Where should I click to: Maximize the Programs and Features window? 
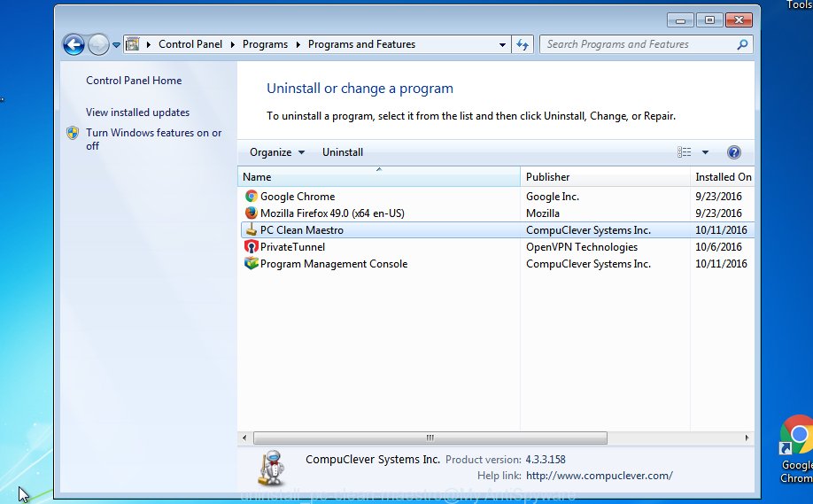709,20
